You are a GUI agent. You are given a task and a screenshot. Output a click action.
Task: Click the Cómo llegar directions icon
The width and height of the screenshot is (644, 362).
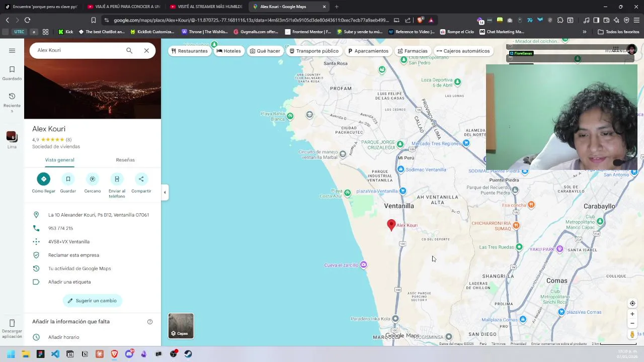click(43, 179)
